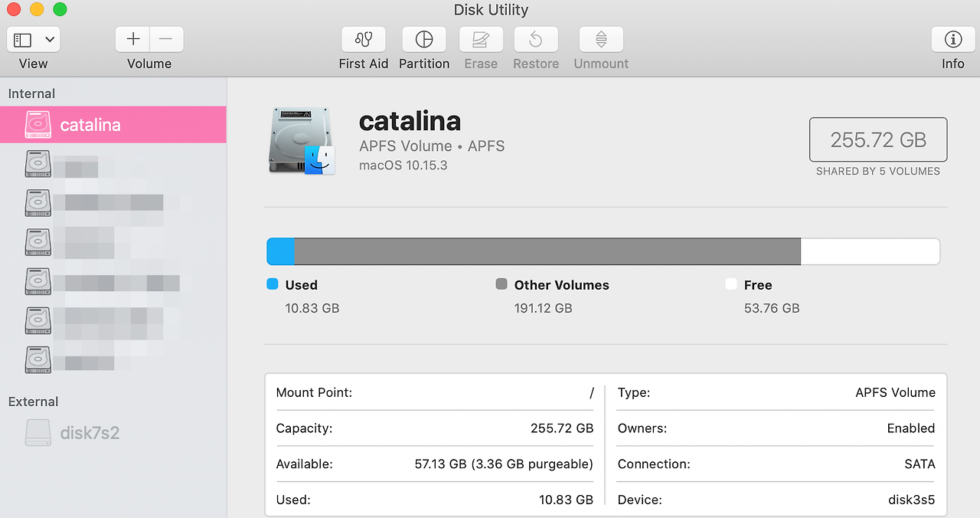Click the large catalina disk image
Viewport: 980px width, 518px height.
tap(302, 141)
